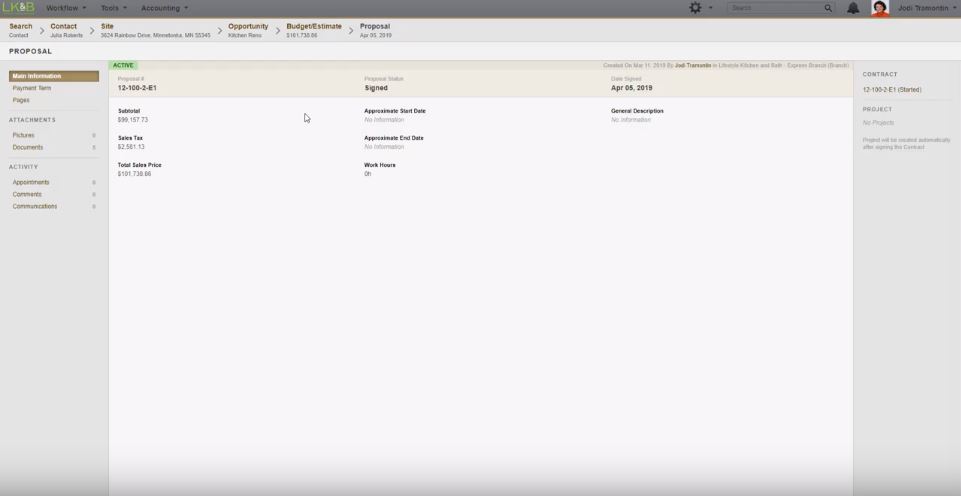Select the Pages sidebar tab
Screen dimensions: 961x496
21,100
